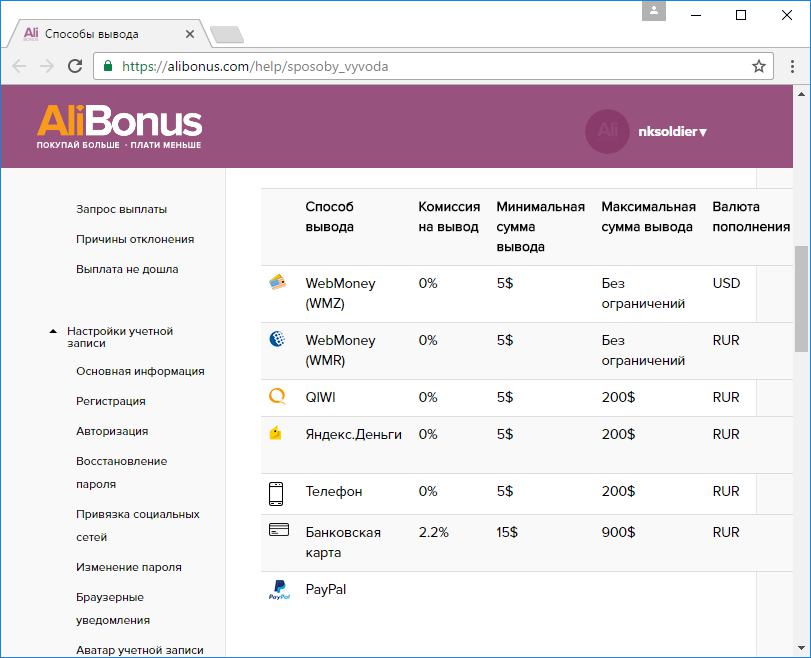This screenshot has height=658, width=811.
Task: Click the nksoldier user avatar circle
Action: point(607,131)
